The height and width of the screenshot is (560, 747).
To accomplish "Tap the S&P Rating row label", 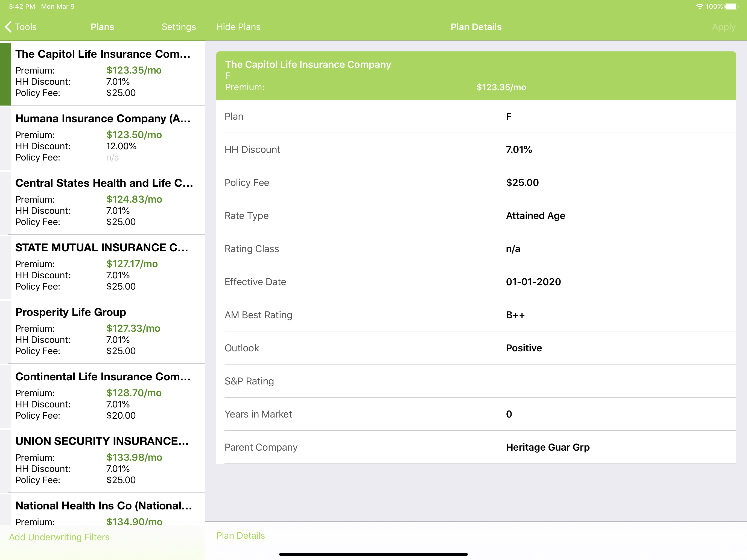I will point(249,381).
